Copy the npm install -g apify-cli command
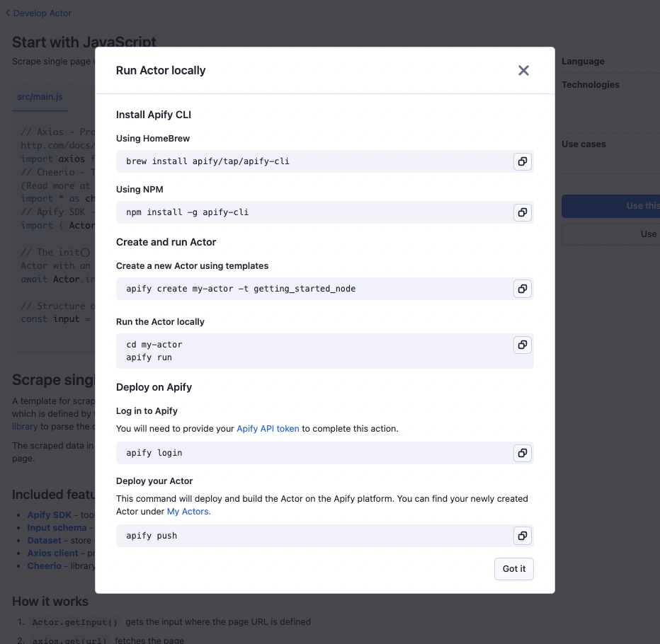The image size is (660, 644). pos(522,212)
